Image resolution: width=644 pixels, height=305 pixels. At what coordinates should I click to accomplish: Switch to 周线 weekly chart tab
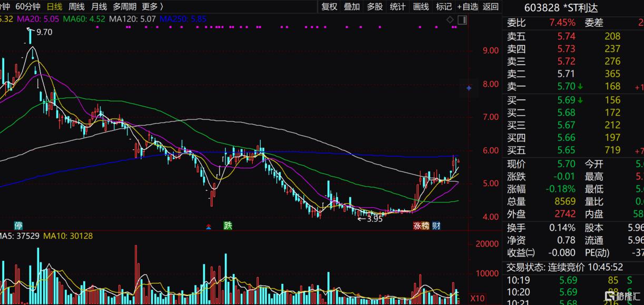[x=76, y=6]
